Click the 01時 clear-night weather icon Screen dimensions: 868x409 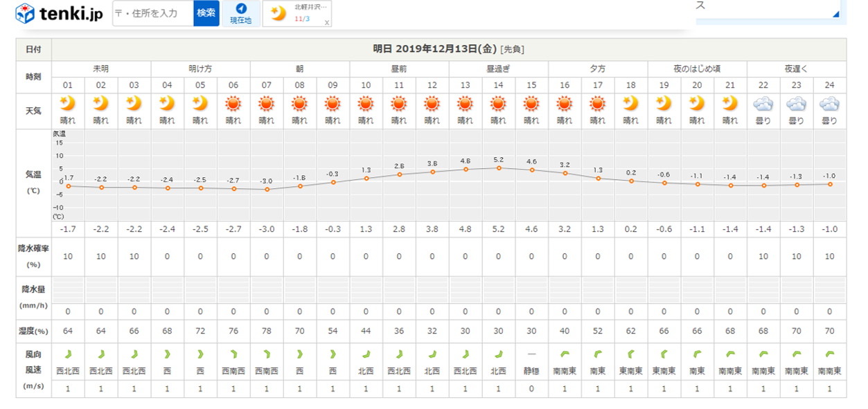68,104
